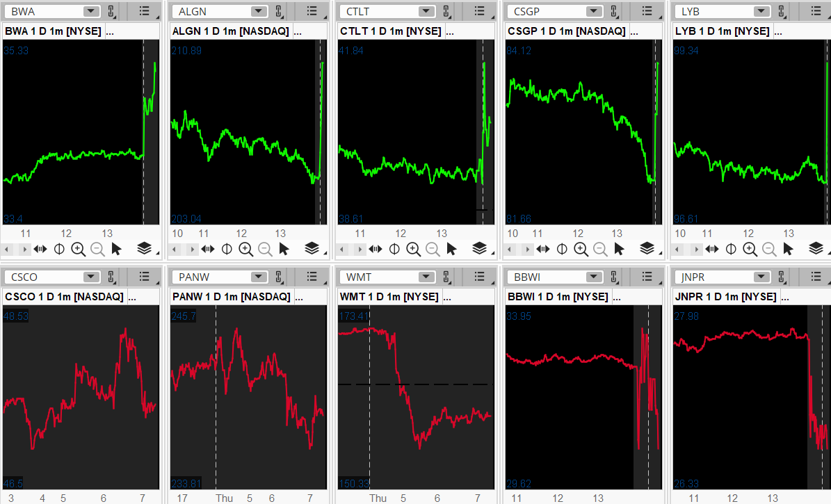Open list menu icon on JNPR chart
The height and width of the screenshot is (504, 831).
point(816,277)
